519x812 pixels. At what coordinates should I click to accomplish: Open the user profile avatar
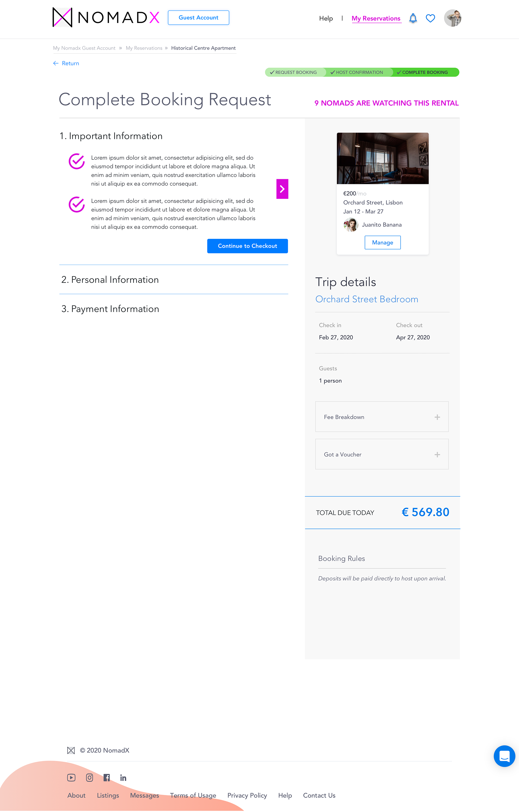[x=453, y=18]
